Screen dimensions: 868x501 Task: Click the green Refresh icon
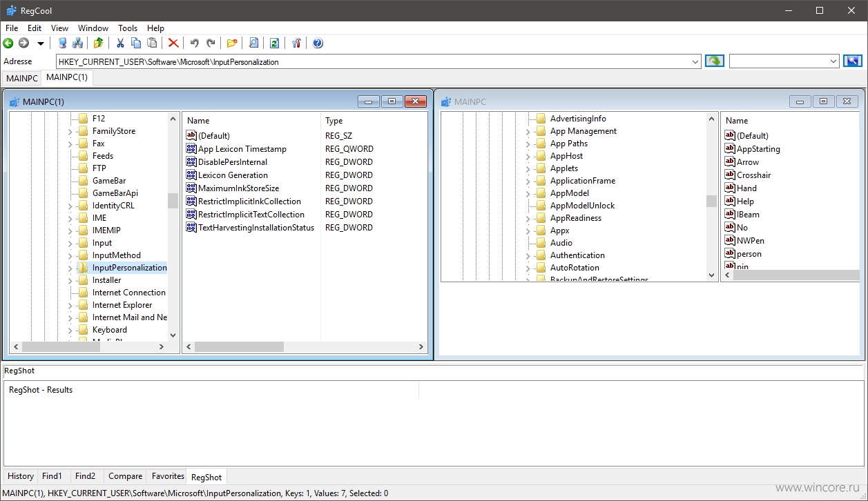(274, 43)
